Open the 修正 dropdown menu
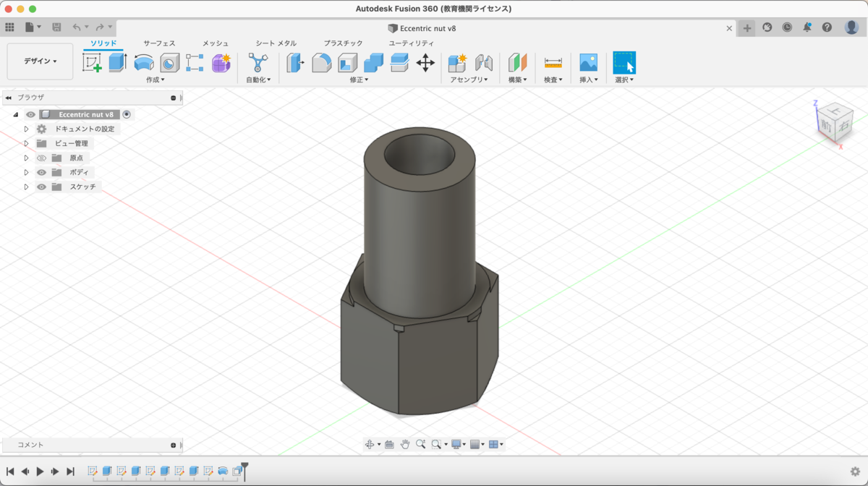Viewport: 868px width, 486px height. click(x=359, y=80)
